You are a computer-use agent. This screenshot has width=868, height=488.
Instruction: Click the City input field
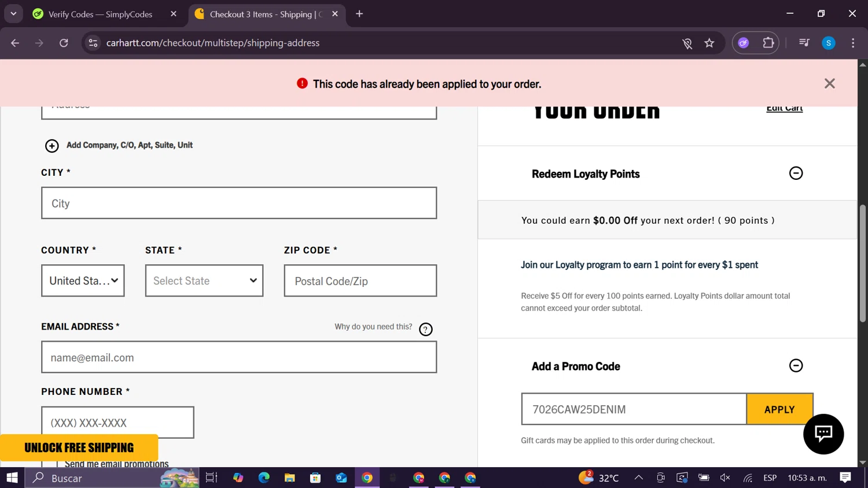click(x=239, y=203)
